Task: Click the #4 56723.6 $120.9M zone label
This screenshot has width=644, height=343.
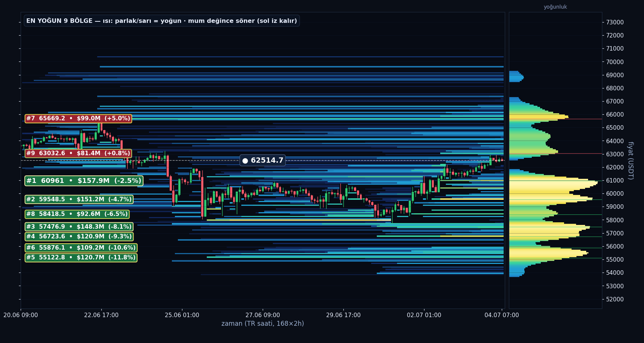Action: tap(79, 237)
